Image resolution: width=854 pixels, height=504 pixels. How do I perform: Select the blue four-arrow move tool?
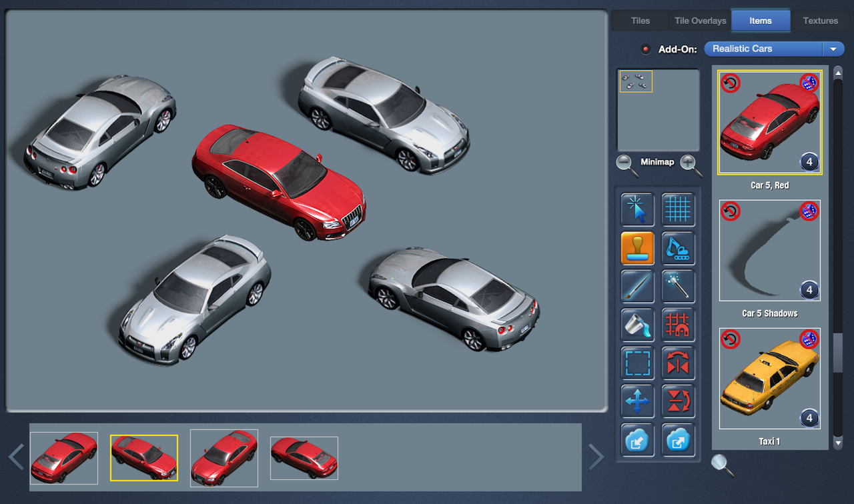coord(637,401)
